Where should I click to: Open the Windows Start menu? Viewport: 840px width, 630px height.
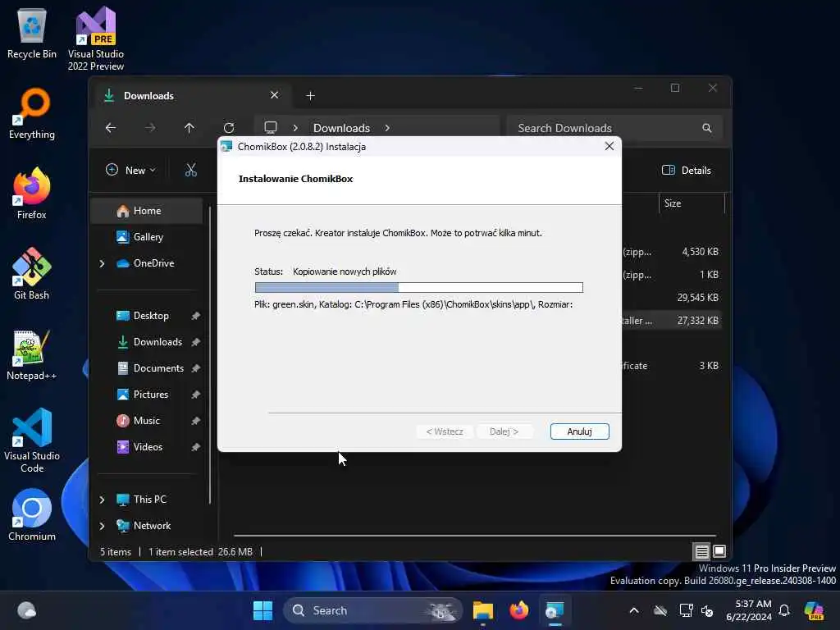pyautogui.click(x=262, y=610)
